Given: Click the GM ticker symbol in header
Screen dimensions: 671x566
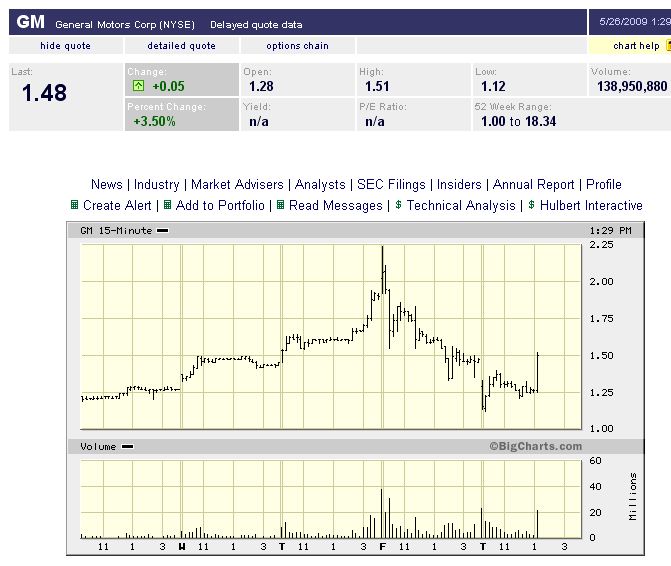Looking at the screenshot, I should (x=30, y=22).
